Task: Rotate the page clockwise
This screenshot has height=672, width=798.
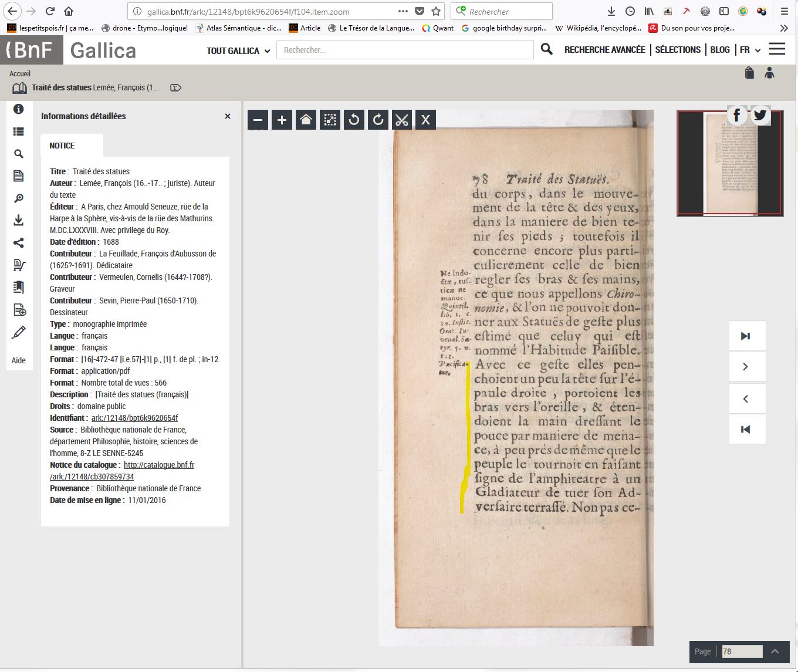Action: [x=378, y=120]
